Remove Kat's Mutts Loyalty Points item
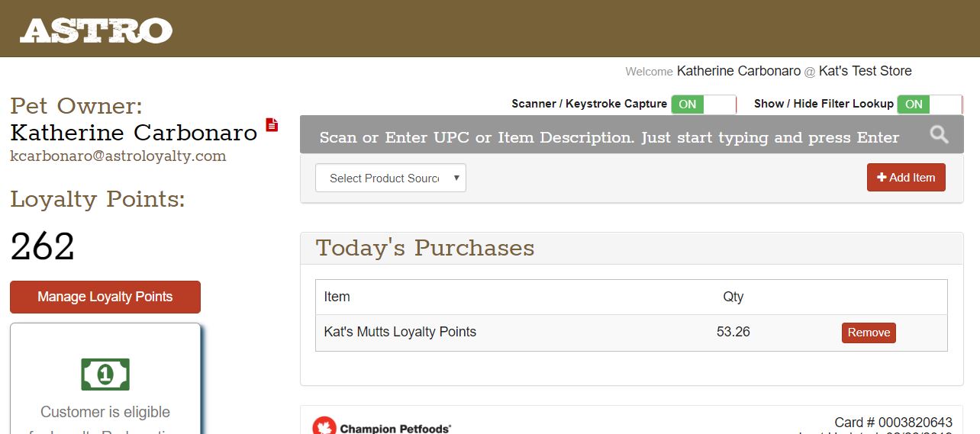 [x=869, y=333]
